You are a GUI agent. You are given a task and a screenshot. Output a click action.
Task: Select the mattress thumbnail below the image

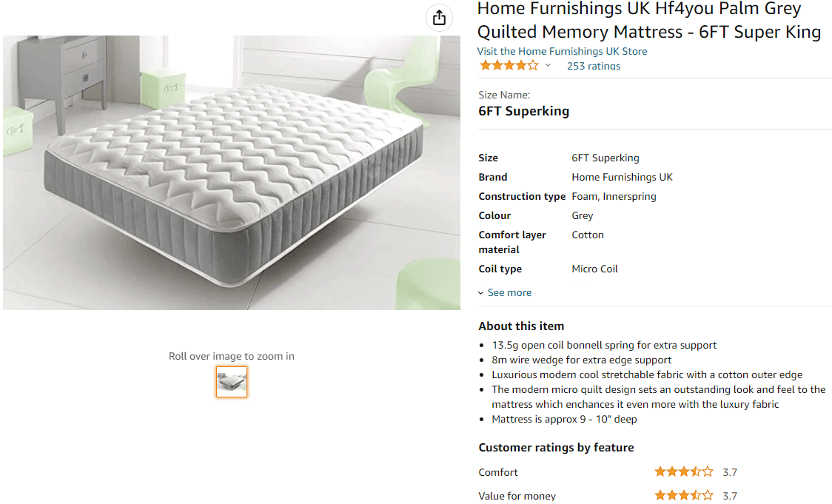(x=232, y=382)
